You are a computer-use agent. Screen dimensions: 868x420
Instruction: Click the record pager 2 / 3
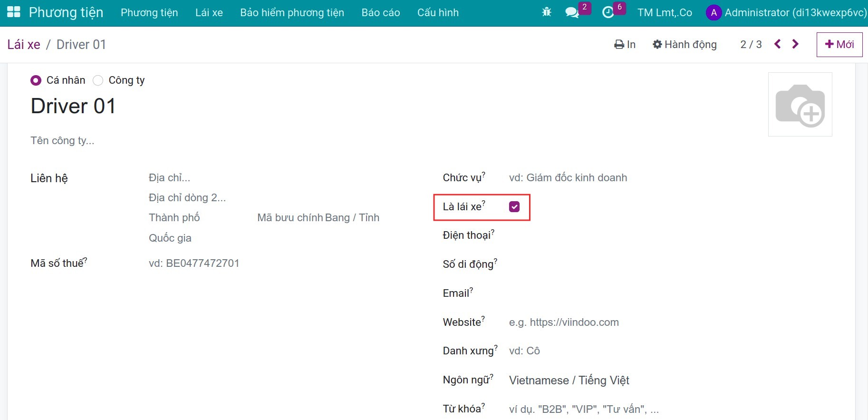coord(751,44)
